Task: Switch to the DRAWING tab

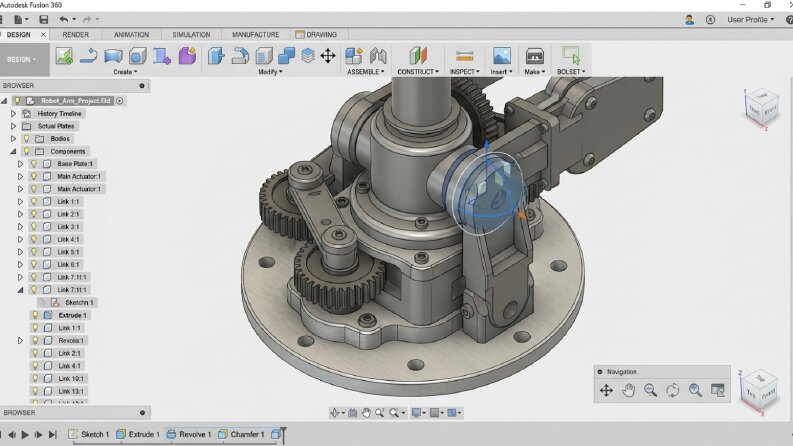Action: tap(316, 34)
